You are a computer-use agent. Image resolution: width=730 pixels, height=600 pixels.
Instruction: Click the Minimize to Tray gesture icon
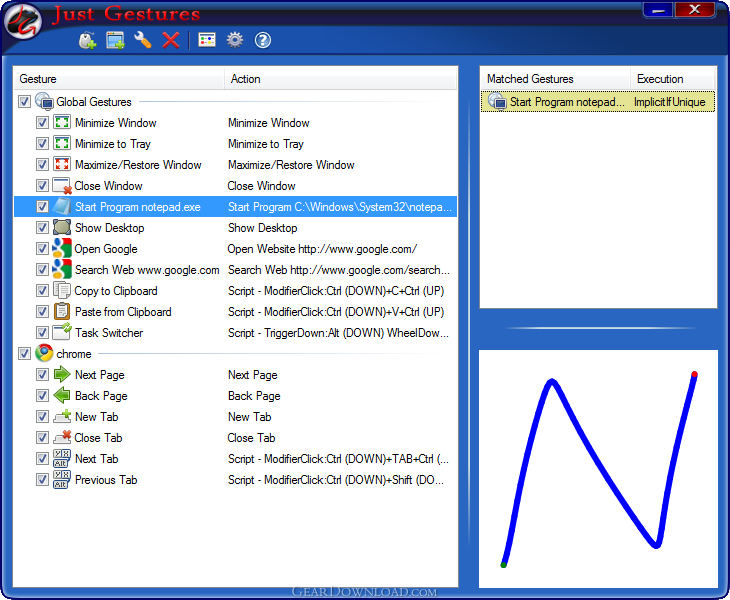(x=62, y=143)
